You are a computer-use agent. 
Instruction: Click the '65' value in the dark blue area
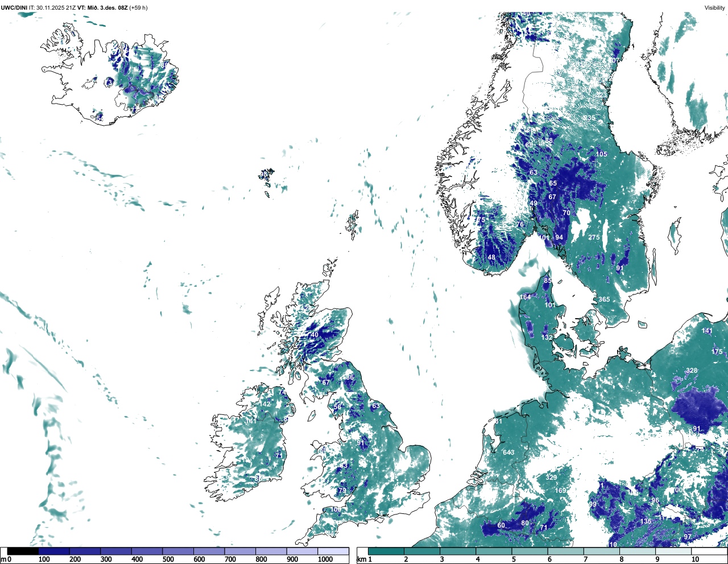point(553,183)
